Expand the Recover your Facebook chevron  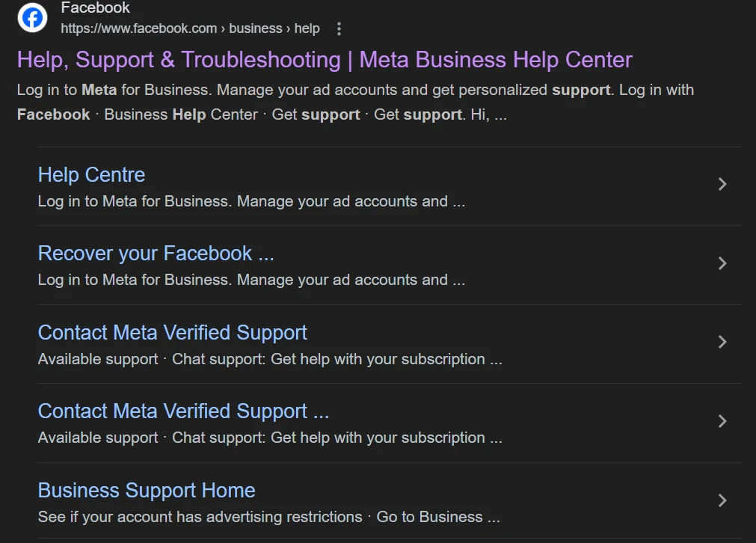722,263
